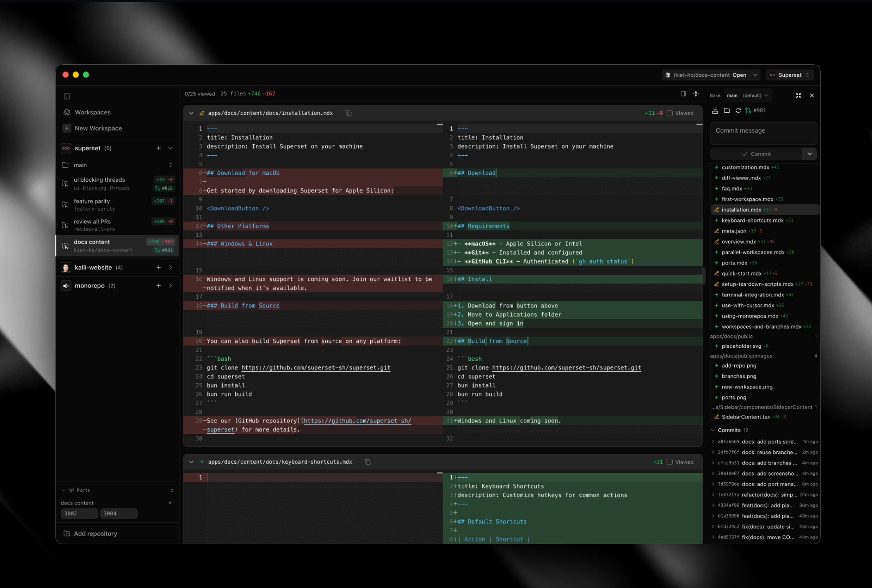Viewport: 872px width, 588px height.
Task: Click the split view layout icon
Action: (x=683, y=94)
